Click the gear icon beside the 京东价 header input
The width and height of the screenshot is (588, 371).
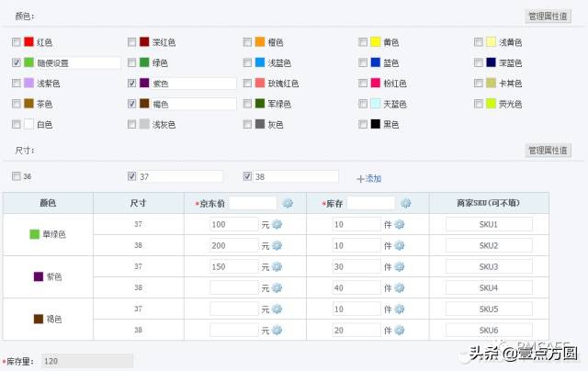pyautogui.click(x=288, y=203)
